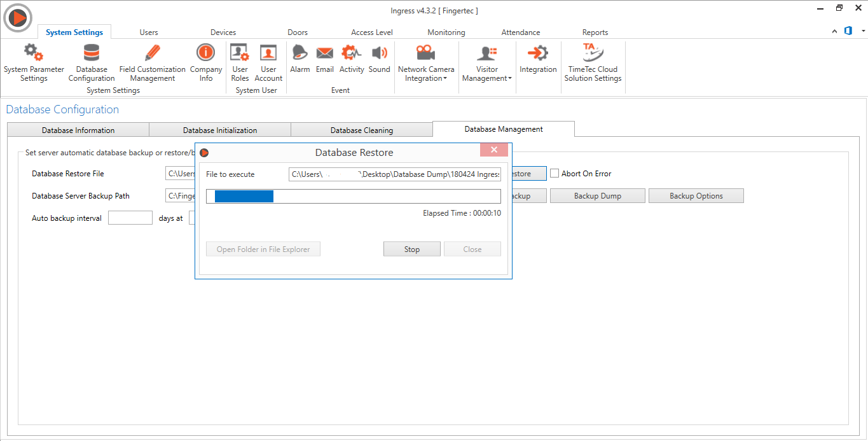Open Email event settings
This screenshot has height=441, width=868.
pyautogui.click(x=325, y=59)
